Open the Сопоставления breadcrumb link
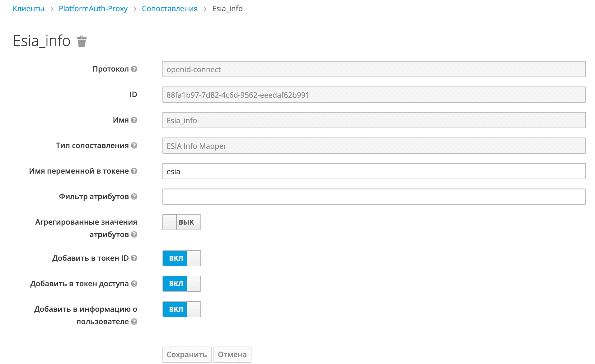Screen dimensions: 595x364 (x=170, y=8)
